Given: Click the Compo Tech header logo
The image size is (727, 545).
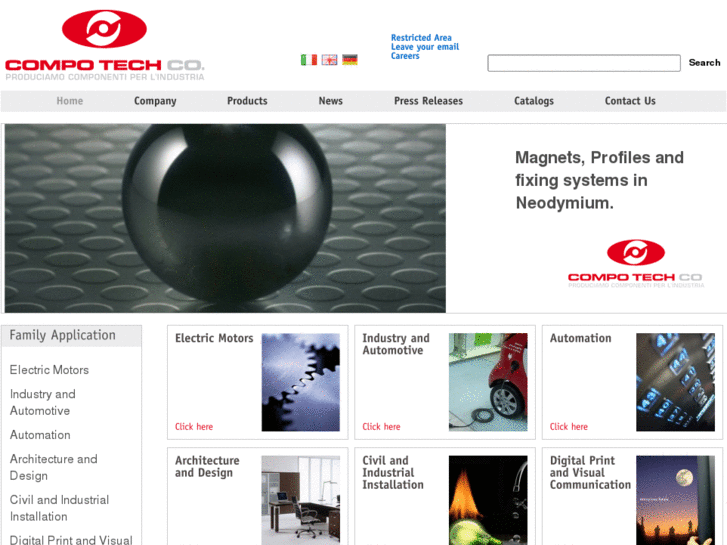Looking at the screenshot, I should (x=105, y=45).
